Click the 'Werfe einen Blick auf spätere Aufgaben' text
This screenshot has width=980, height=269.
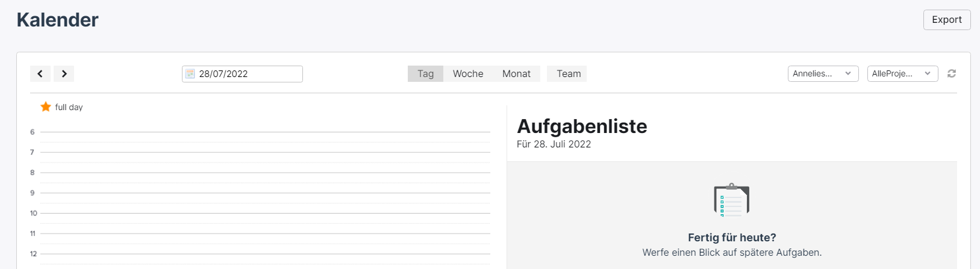click(732, 252)
